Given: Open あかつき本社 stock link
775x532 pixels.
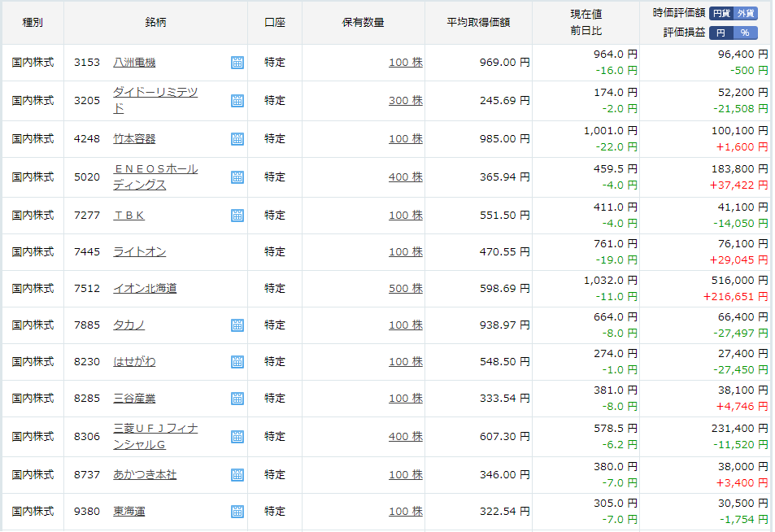Looking at the screenshot, I should point(145,474).
